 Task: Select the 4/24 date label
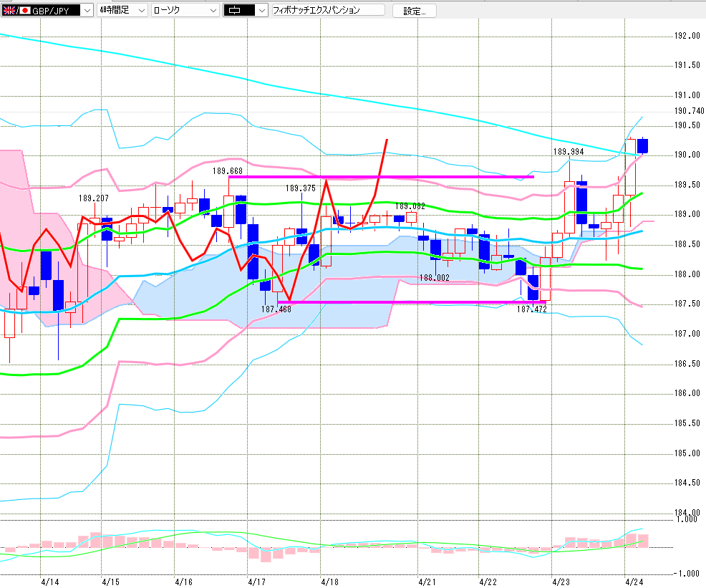(634, 582)
